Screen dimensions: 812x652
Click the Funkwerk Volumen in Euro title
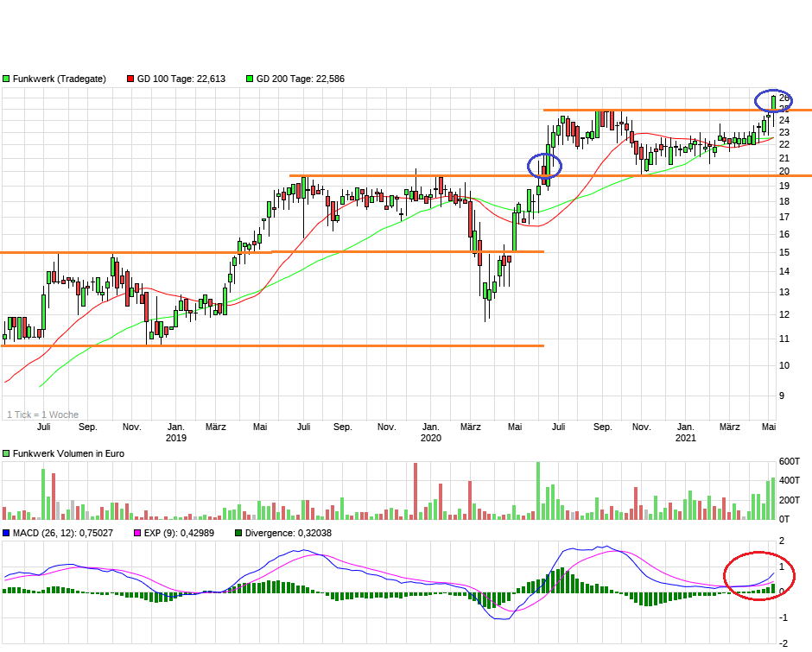click(69, 453)
